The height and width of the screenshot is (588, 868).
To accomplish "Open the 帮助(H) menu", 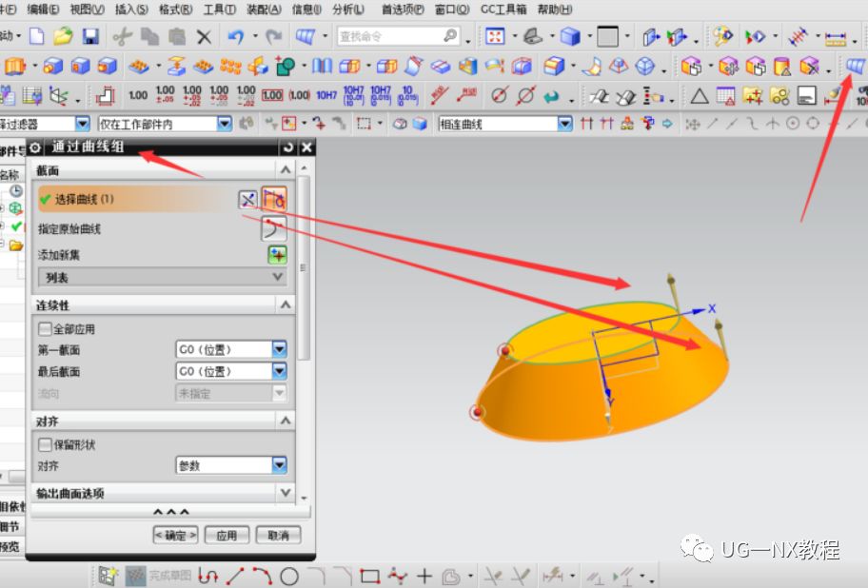I will pyautogui.click(x=555, y=9).
